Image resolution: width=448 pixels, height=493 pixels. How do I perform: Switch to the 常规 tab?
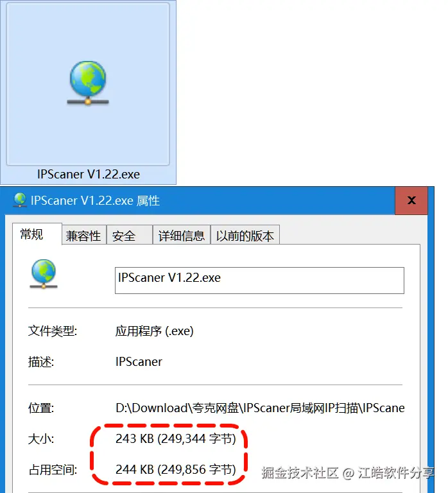(x=31, y=234)
